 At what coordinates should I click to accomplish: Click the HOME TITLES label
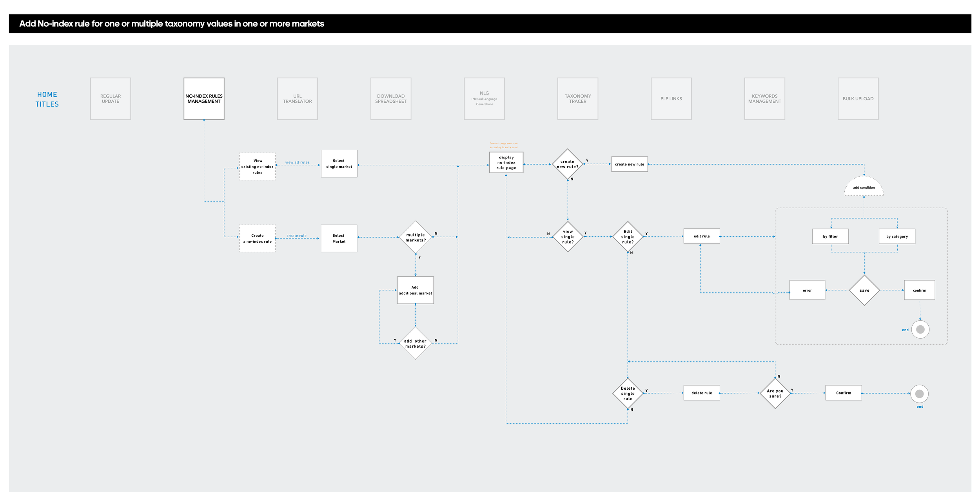[47, 99]
